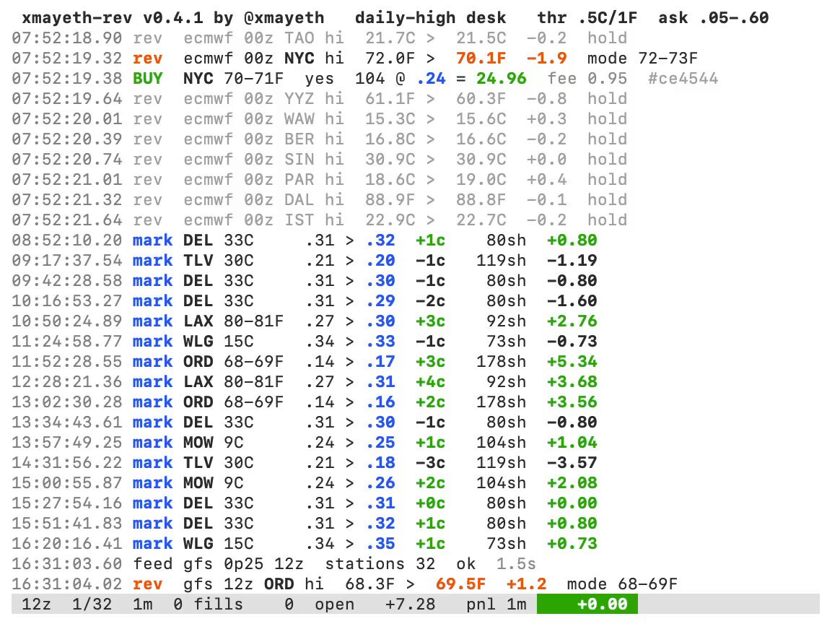Click the "ask .05-.60" range in the header
This screenshot has width=840, height=624.
click(714, 17)
